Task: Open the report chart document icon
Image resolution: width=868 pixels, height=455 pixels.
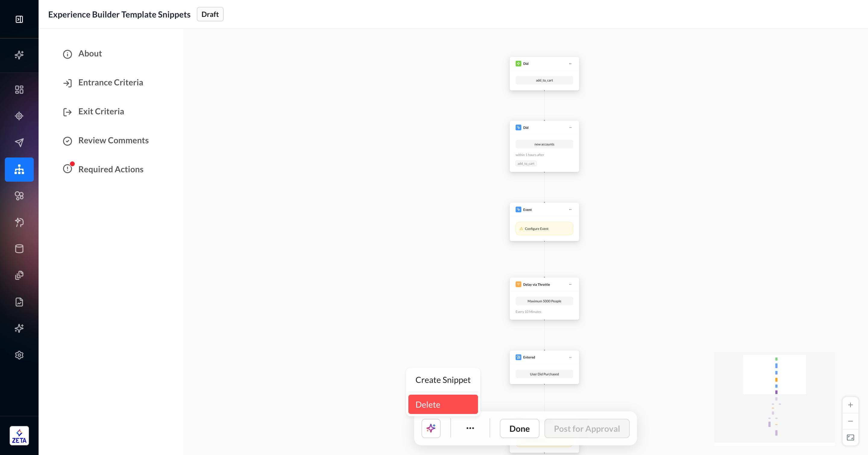Action: [x=19, y=302]
